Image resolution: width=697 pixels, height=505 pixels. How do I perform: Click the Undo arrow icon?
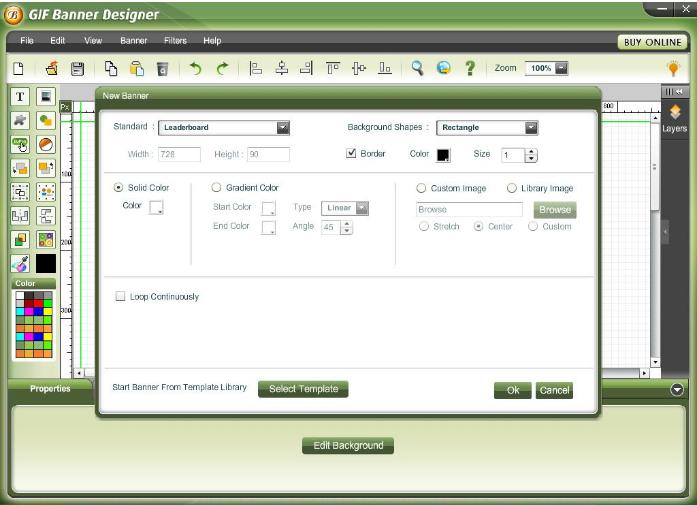[x=196, y=68]
